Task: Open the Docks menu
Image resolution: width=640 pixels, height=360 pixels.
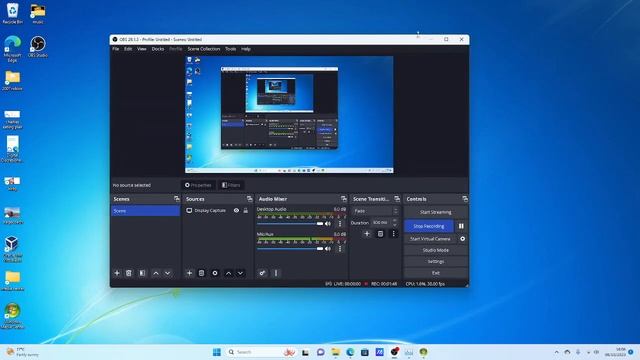Action: (x=158, y=49)
